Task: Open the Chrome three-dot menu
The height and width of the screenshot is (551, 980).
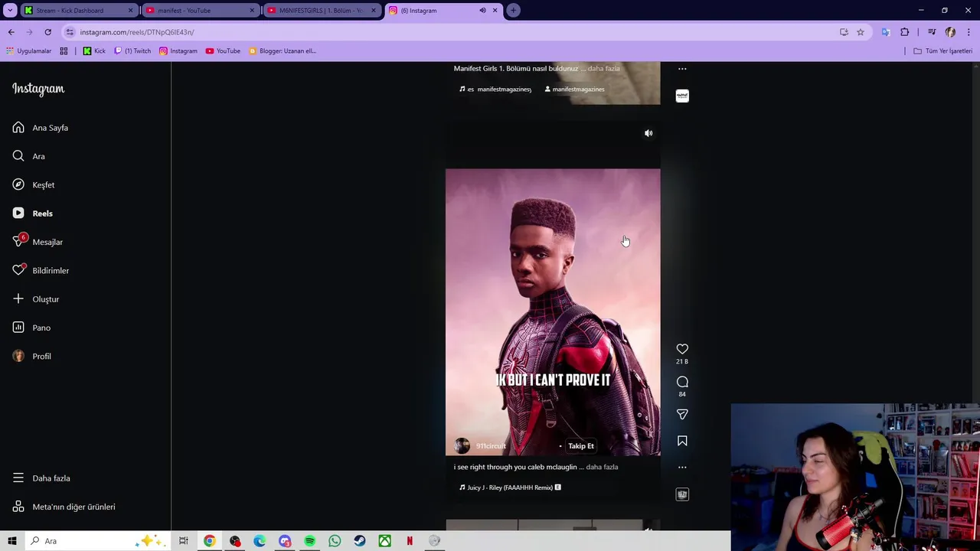Action: pyautogui.click(x=968, y=32)
